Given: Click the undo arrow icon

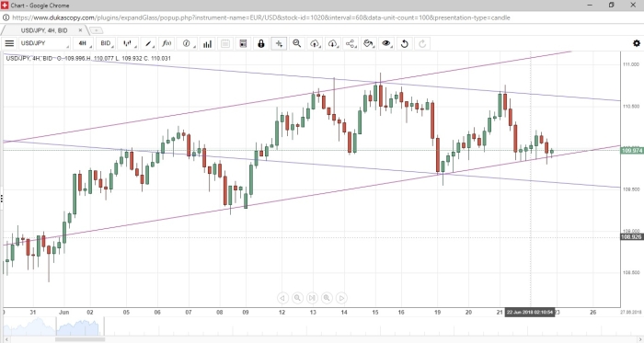Looking at the screenshot, I should pos(404,43).
